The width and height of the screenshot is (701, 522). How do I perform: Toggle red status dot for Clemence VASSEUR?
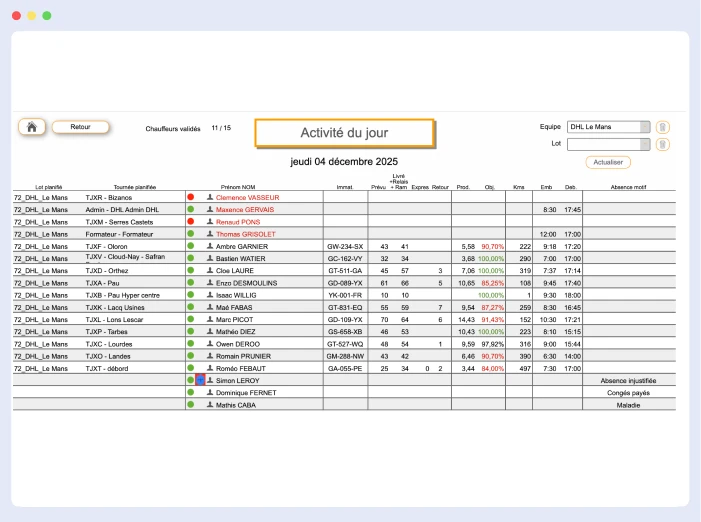pyautogui.click(x=191, y=198)
